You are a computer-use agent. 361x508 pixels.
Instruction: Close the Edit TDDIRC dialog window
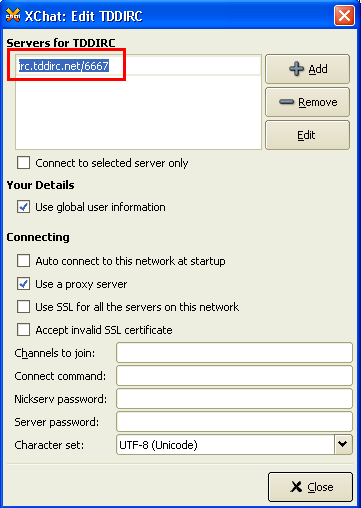click(x=344, y=16)
